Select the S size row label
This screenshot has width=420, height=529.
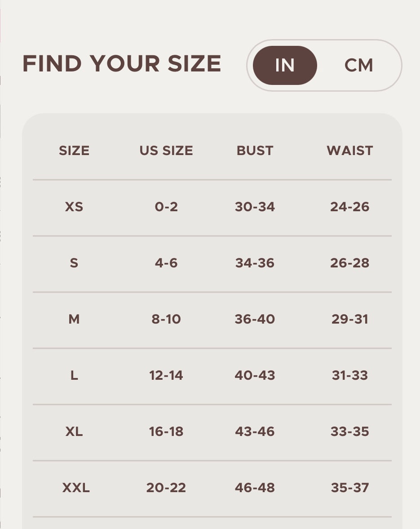click(74, 263)
